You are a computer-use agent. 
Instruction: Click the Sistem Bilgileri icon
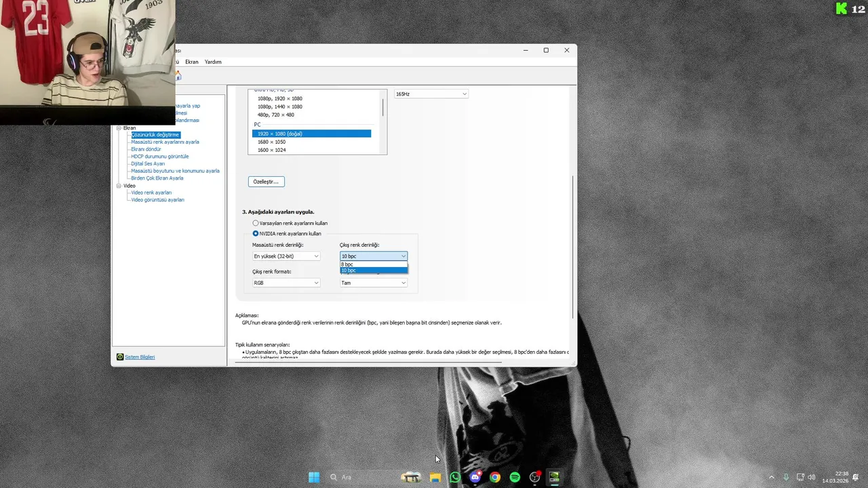(120, 357)
